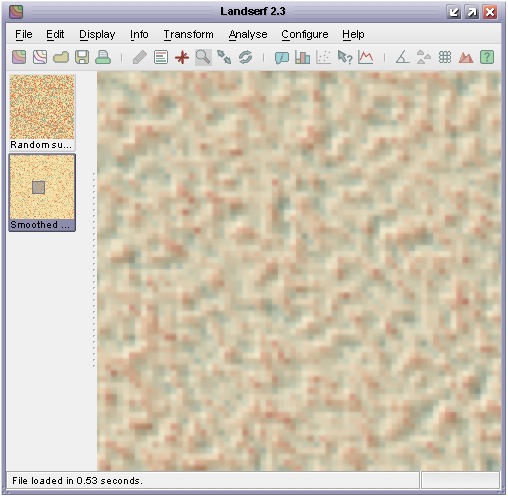Click the Landserf title bar logo
This screenshot has width=508, height=497.
tap(16, 12)
